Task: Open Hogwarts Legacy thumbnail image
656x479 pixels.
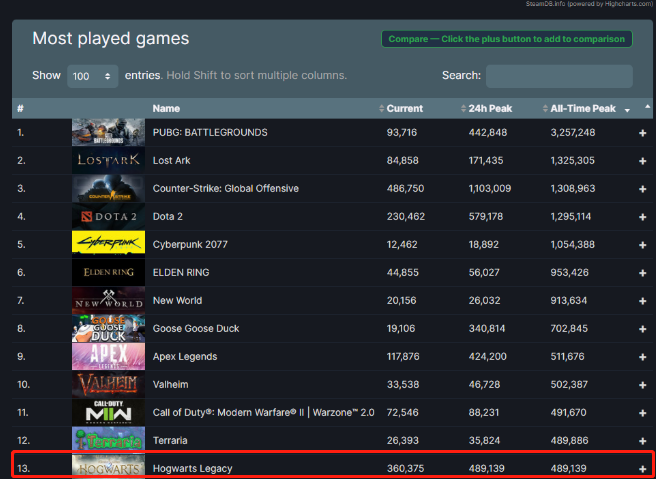Action: click(x=108, y=466)
